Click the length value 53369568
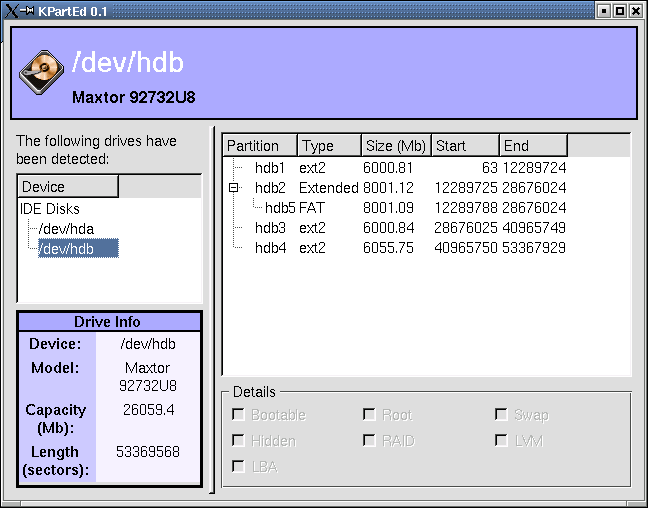 click(x=148, y=452)
